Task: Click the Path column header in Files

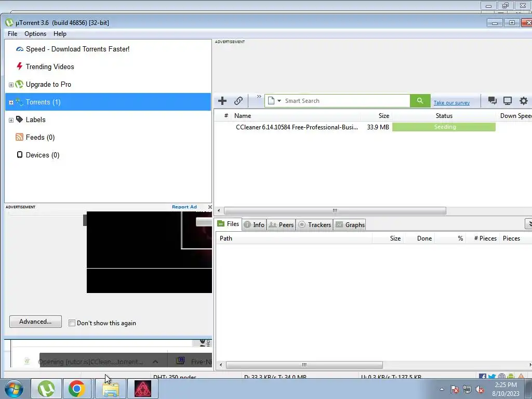Action: pos(226,238)
